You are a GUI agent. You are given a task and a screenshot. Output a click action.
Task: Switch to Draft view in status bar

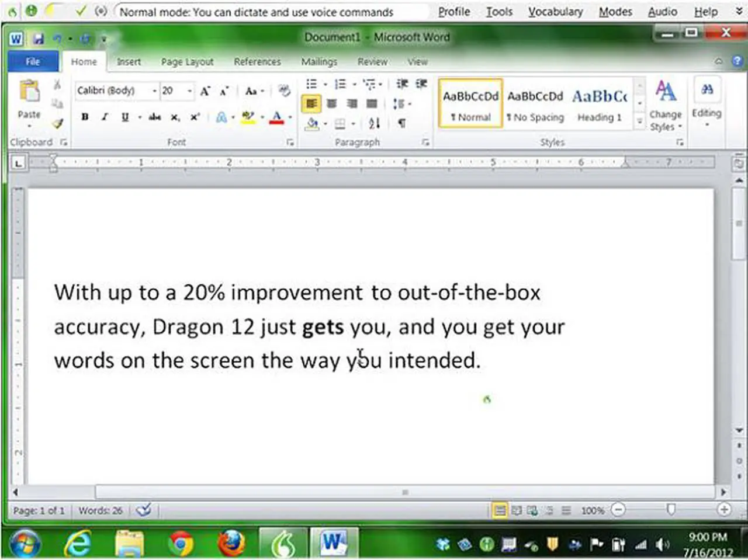[566, 510]
